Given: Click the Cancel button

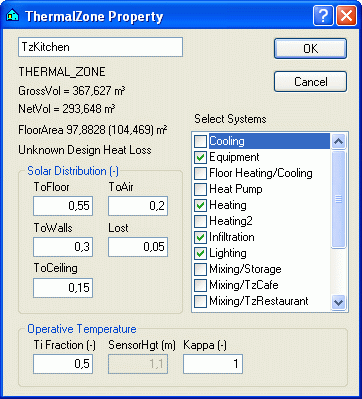Looking at the screenshot, I should point(310,82).
